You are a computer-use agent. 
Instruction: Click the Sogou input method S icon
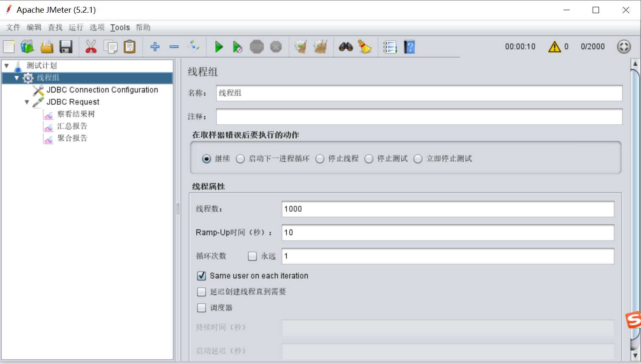pos(633,319)
